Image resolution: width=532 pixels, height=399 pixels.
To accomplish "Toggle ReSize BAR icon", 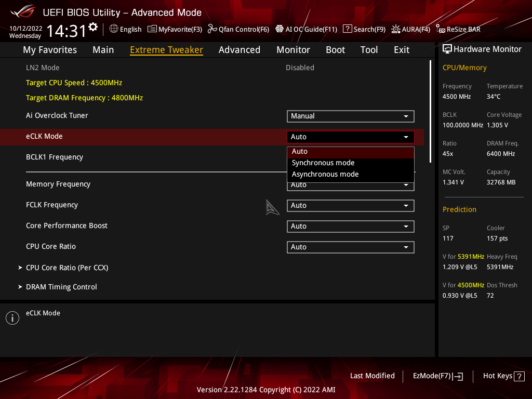I will tap(441, 29).
